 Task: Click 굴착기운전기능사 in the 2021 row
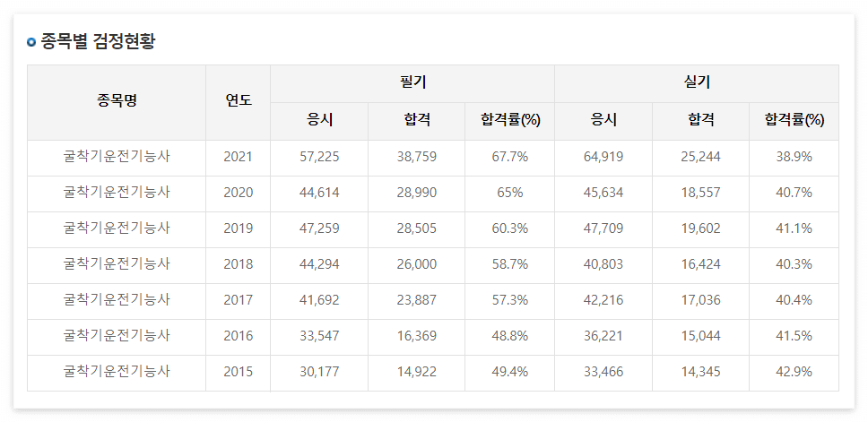point(117,157)
